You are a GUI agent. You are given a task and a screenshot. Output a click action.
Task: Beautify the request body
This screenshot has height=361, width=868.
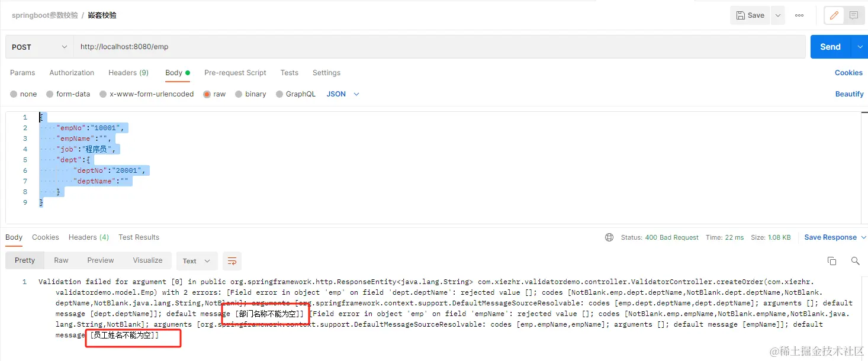849,94
